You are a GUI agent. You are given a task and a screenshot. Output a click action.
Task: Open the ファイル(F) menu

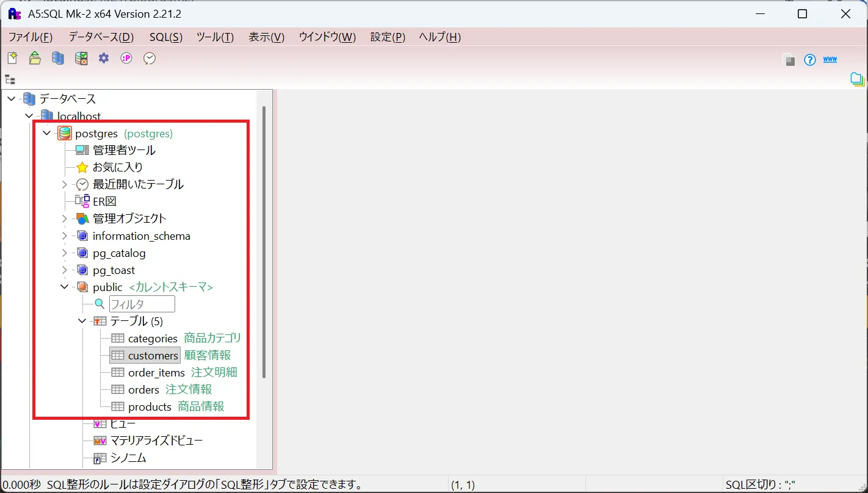point(31,37)
